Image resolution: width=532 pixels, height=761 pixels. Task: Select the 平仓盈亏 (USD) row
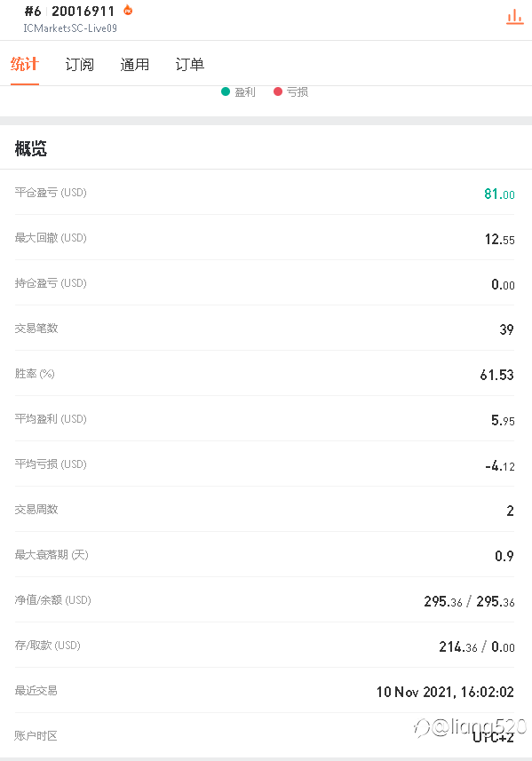pyautogui.click(x=265, y=192)
